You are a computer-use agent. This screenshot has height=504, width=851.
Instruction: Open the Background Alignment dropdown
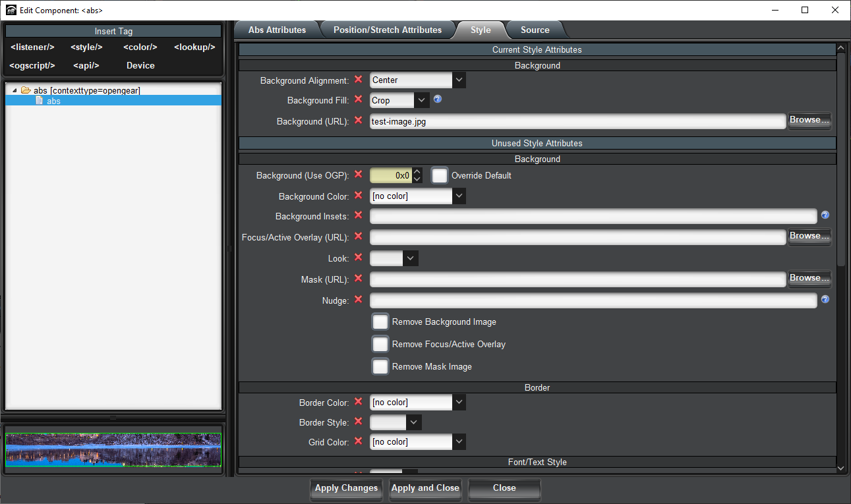tap(459, 80)
